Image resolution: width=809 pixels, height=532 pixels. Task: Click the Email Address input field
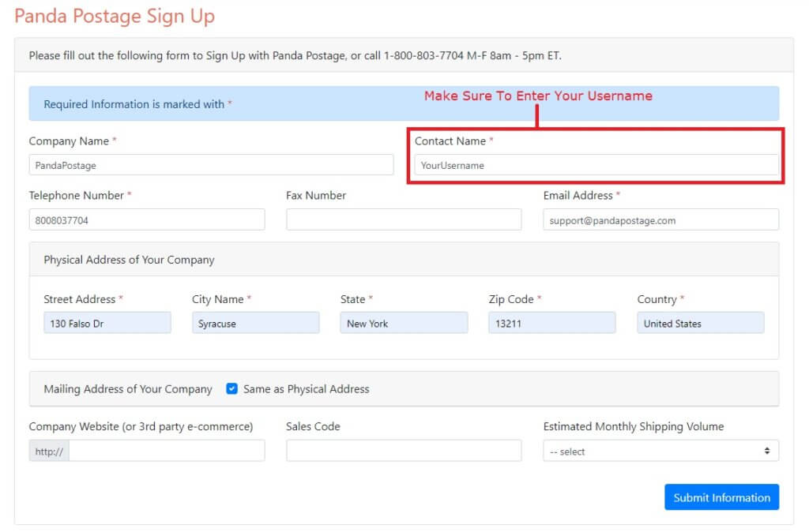pos(661,220)
